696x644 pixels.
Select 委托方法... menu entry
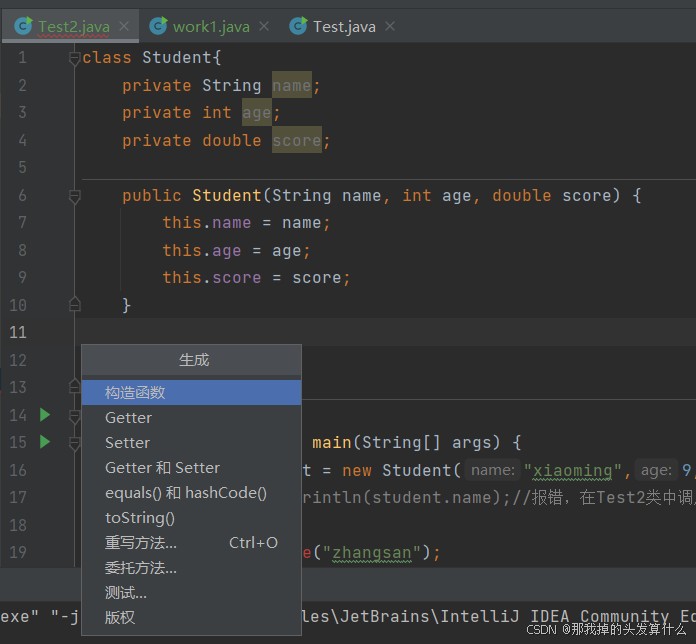(x=191, y=568)
